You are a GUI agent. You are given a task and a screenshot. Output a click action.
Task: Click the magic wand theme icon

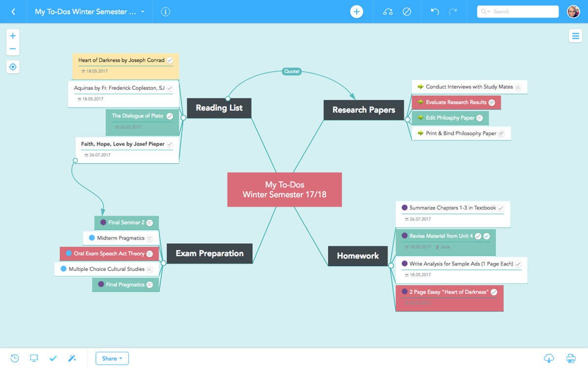tap(72, 358)
